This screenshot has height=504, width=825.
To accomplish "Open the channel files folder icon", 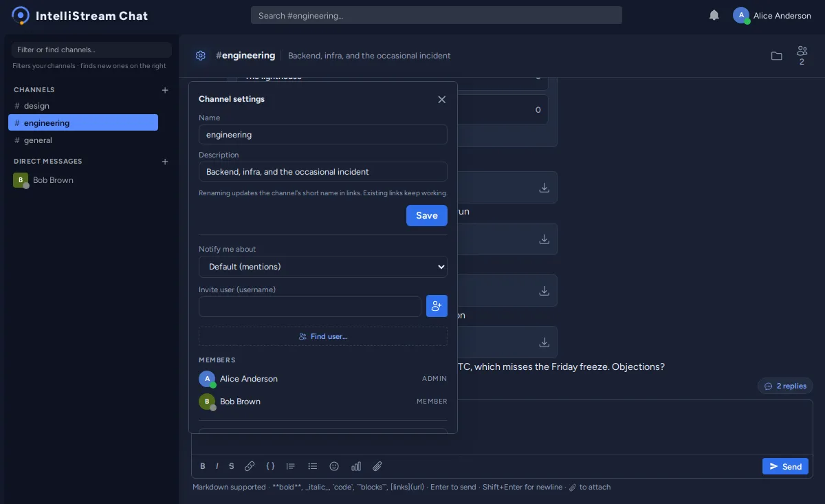I will coord(777,56).
